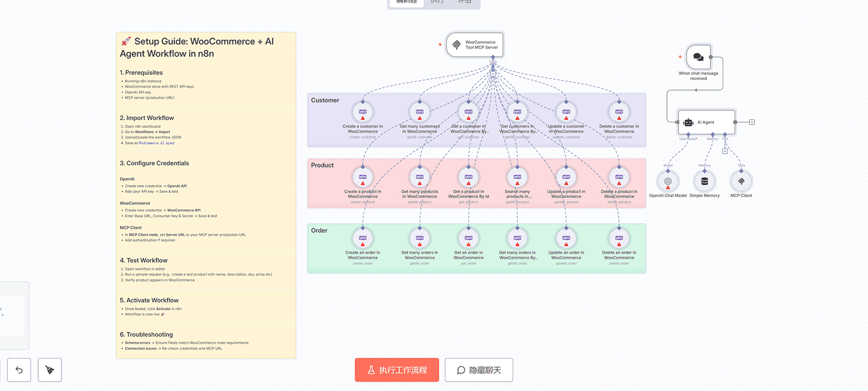
Task: Select the When chat message received trigger
Action: pos(698,57)
